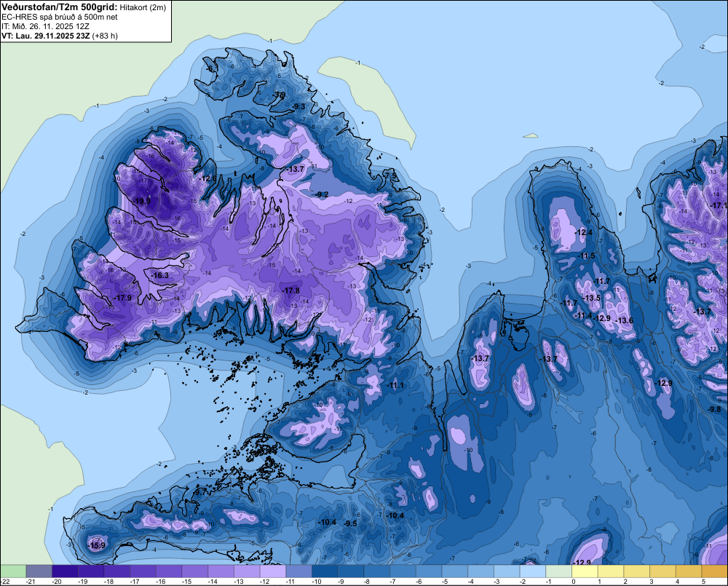Click the -17.8 temperature value

pos(291,290)
